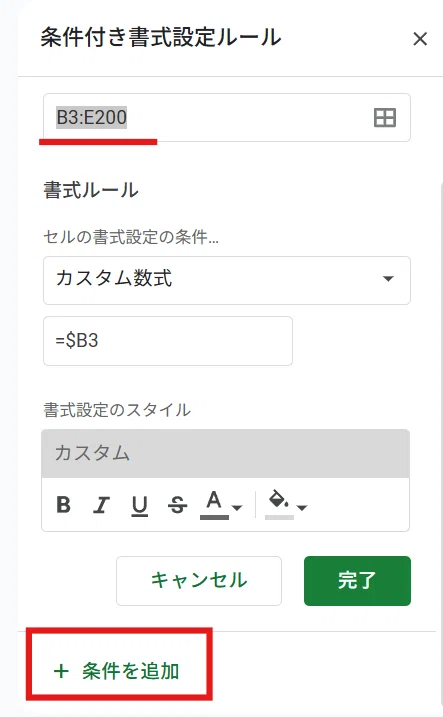443x717 pixels.
Task: Expand the text color arrow menu
Action: [x=237, y=508]
